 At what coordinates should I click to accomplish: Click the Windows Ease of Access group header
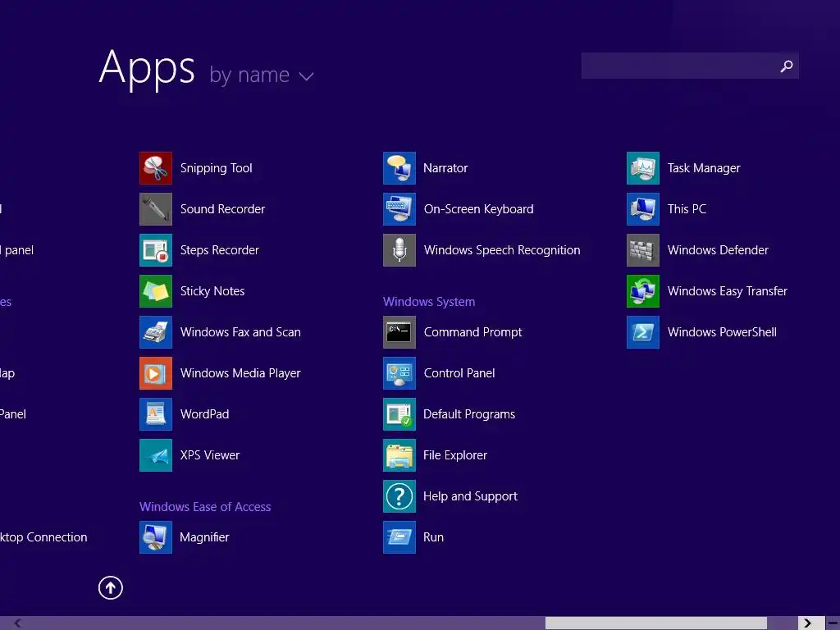[x=205, y=507]
